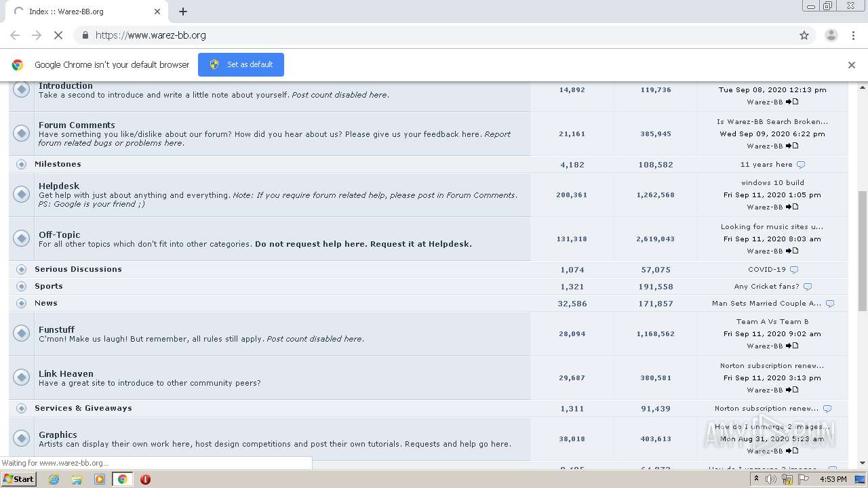Click the taskbar clock showing 4:53 PM

coord(833,479)
